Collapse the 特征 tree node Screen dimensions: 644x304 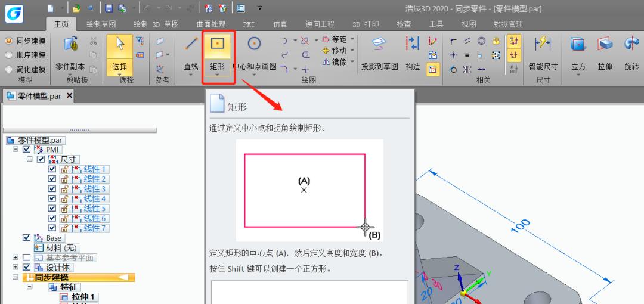point(30,287)
